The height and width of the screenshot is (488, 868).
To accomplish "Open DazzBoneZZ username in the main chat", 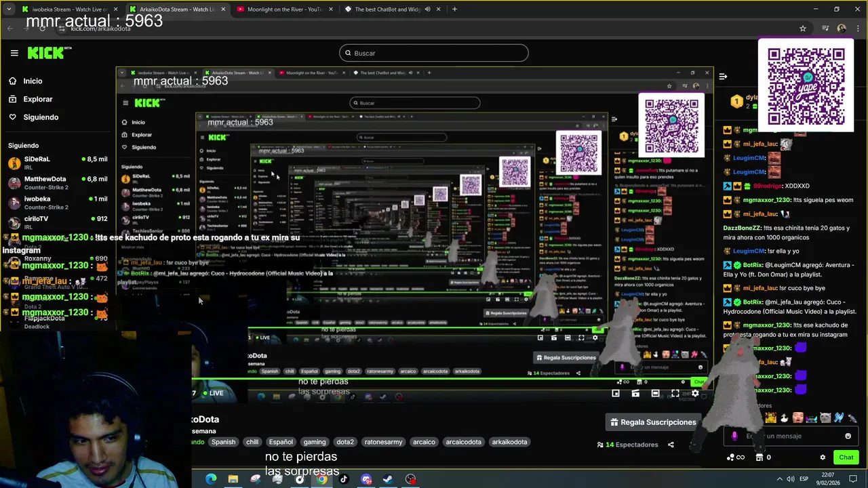I will (743, 228).
